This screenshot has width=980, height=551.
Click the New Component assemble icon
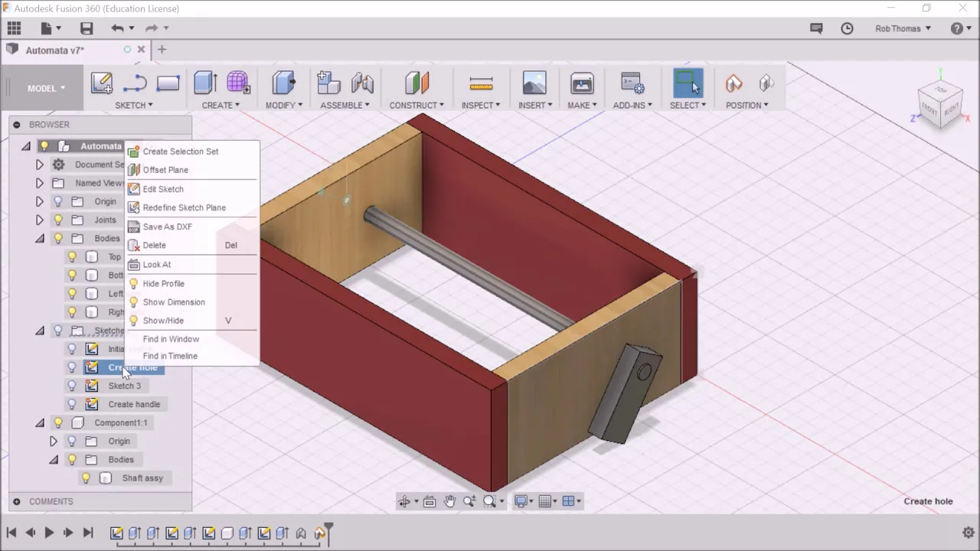(328, 83)
